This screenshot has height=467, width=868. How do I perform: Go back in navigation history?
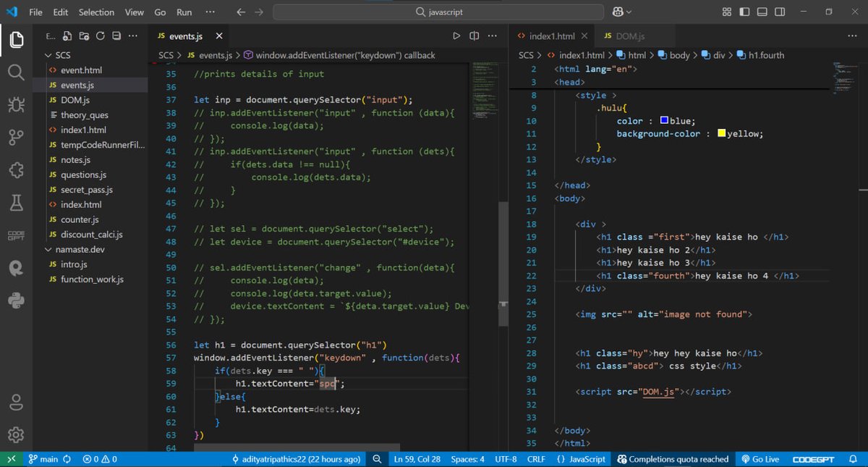click(241, 12)
